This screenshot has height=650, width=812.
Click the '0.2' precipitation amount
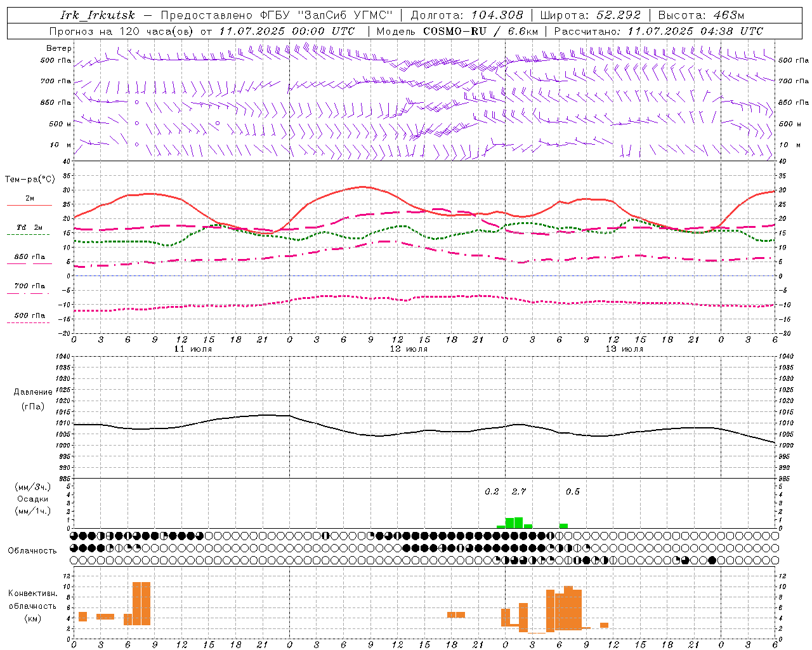click(x=492, y=491)
